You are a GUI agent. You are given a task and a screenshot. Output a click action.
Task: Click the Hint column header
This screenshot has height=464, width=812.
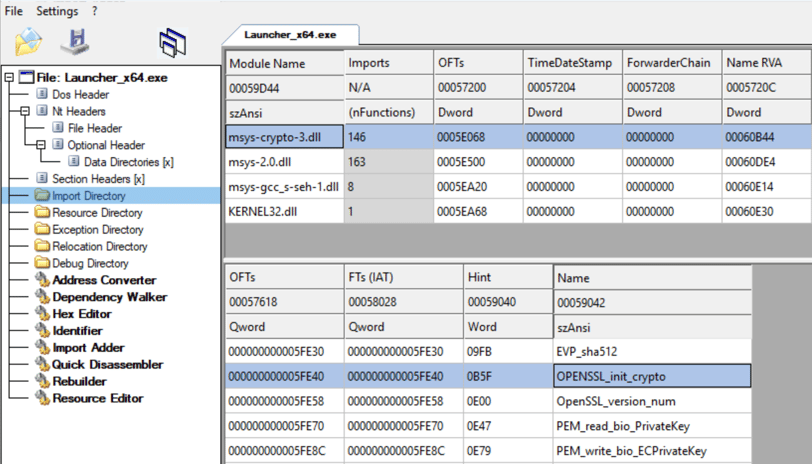(x=509, y=277)
